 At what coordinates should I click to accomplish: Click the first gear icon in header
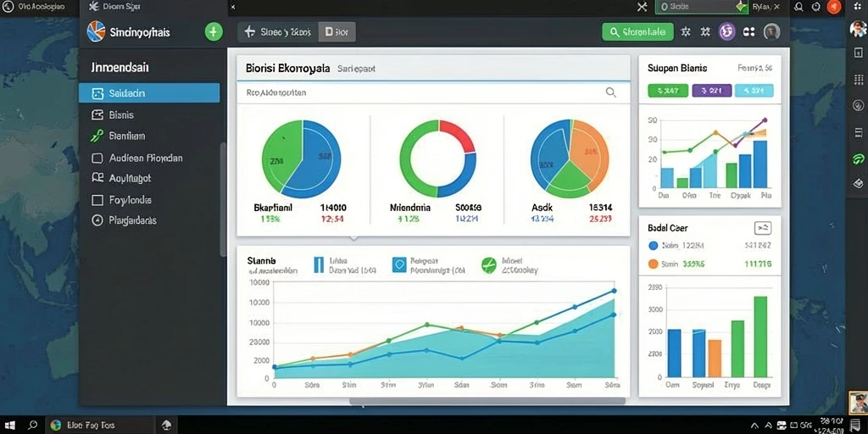686,32
